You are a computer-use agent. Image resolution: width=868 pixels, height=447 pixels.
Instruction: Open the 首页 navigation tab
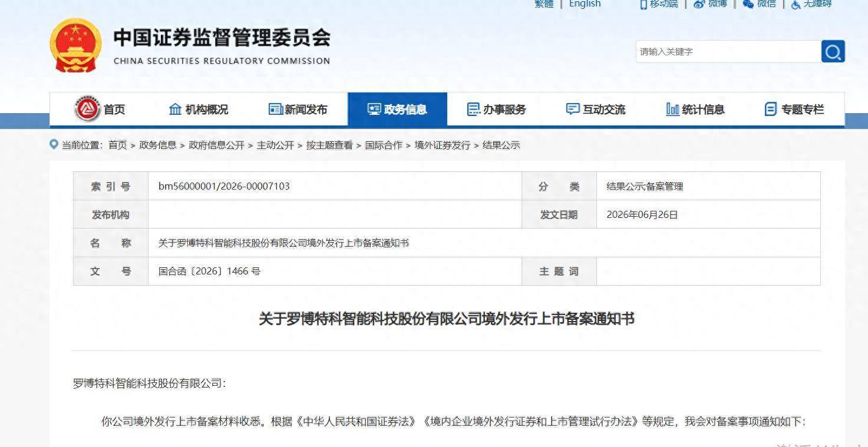point(100,109)
